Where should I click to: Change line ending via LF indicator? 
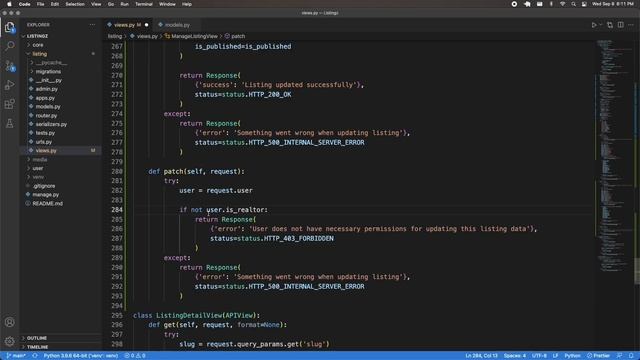click(555, 356)
